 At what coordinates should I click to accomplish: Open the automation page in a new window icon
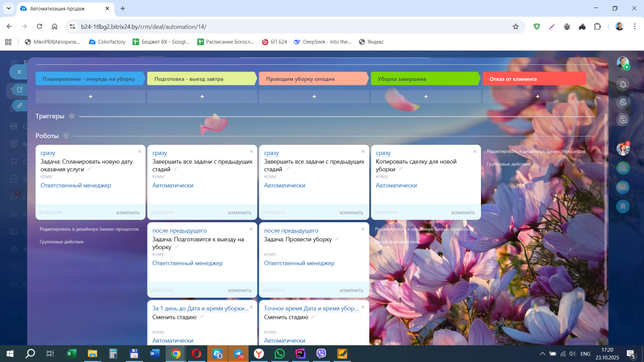coord(20,90)
